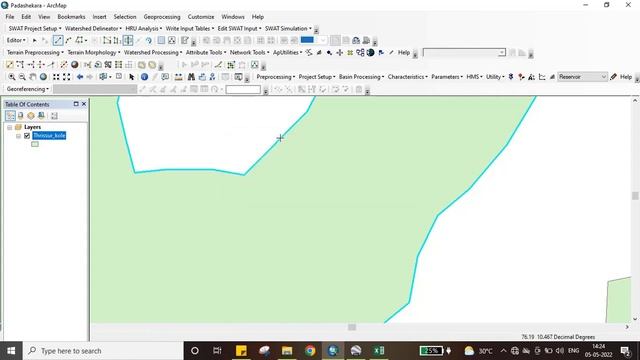Screen dimensions: 640x360
Task: Click the Full Extent globe icon
Action: tap(43, 77)
